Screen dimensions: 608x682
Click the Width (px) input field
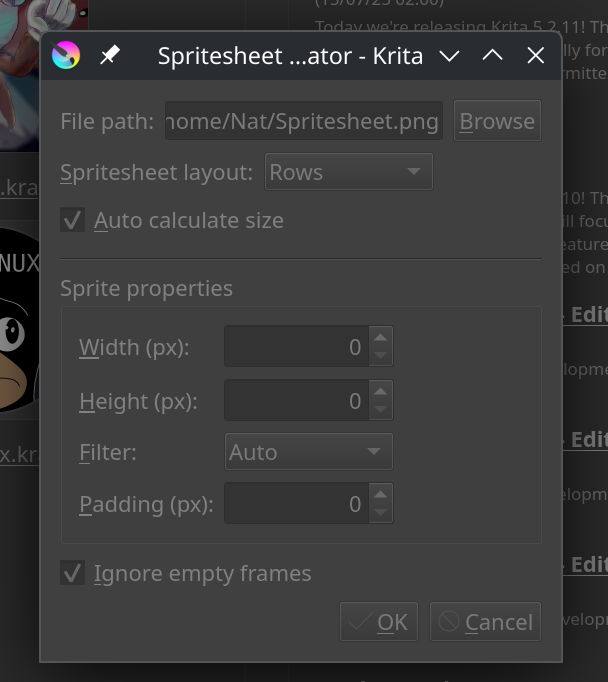(x=297, y=346)
